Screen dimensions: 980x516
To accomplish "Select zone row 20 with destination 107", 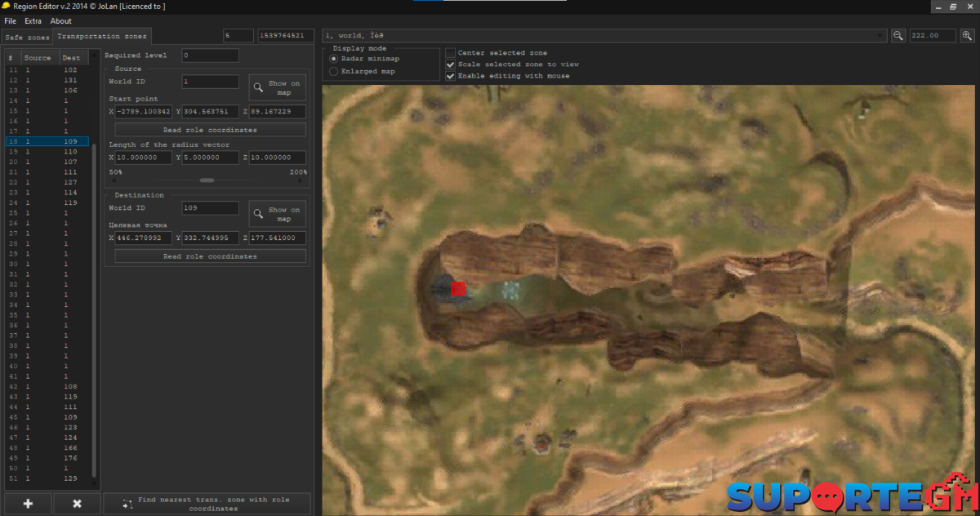I will [47, 162].
